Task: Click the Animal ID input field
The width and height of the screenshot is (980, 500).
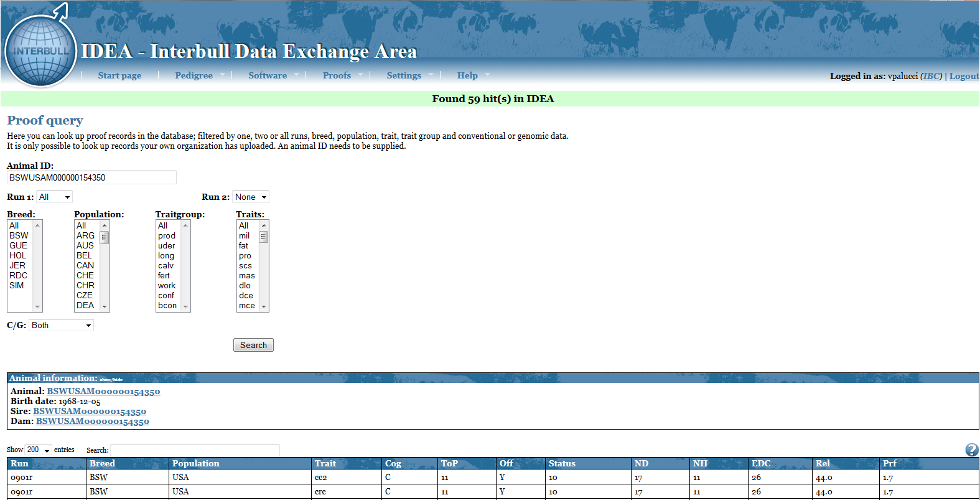Action: 91,177
